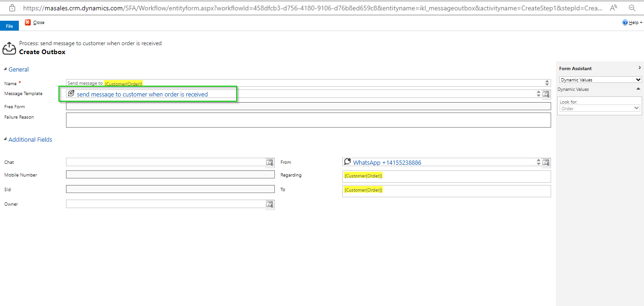Click the Name field stepper arrows
The width and height of the screenshot is (644, 306).
547,83
